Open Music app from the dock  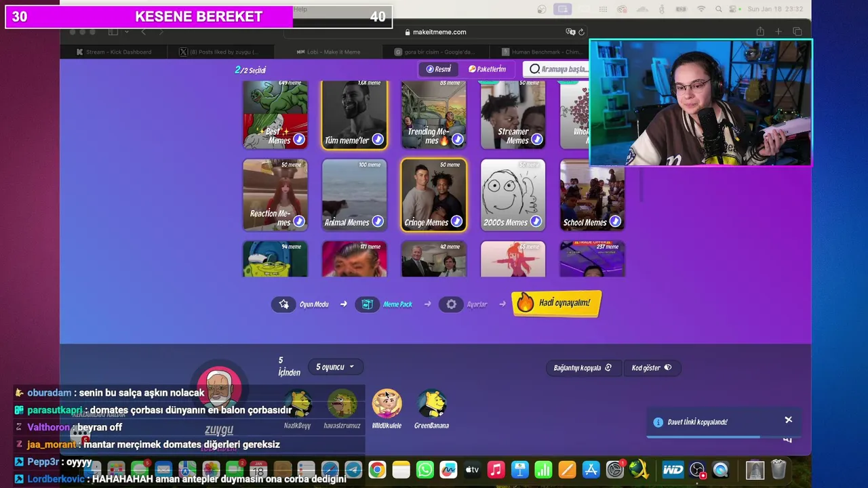496,470
